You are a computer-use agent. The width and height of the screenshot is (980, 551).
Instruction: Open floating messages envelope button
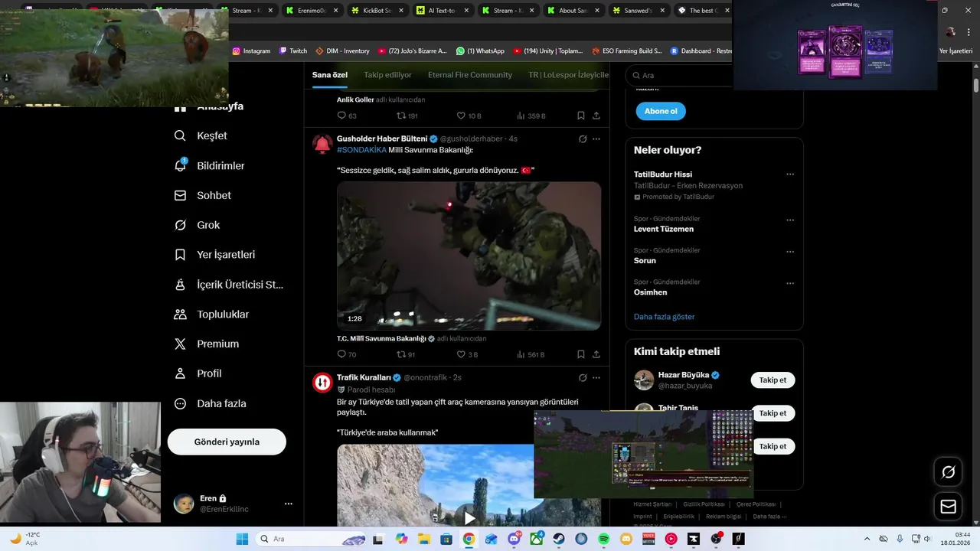point(948,507)
